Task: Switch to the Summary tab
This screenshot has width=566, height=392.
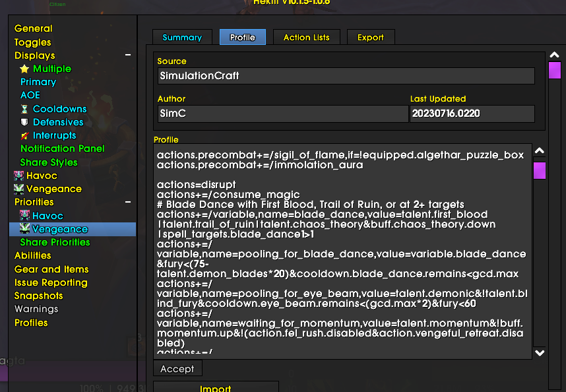Action: coord(182,38)
